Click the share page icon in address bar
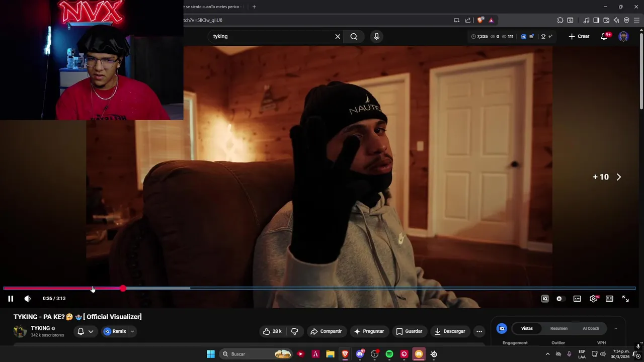 pyautogui.click(x=468, y=20)
